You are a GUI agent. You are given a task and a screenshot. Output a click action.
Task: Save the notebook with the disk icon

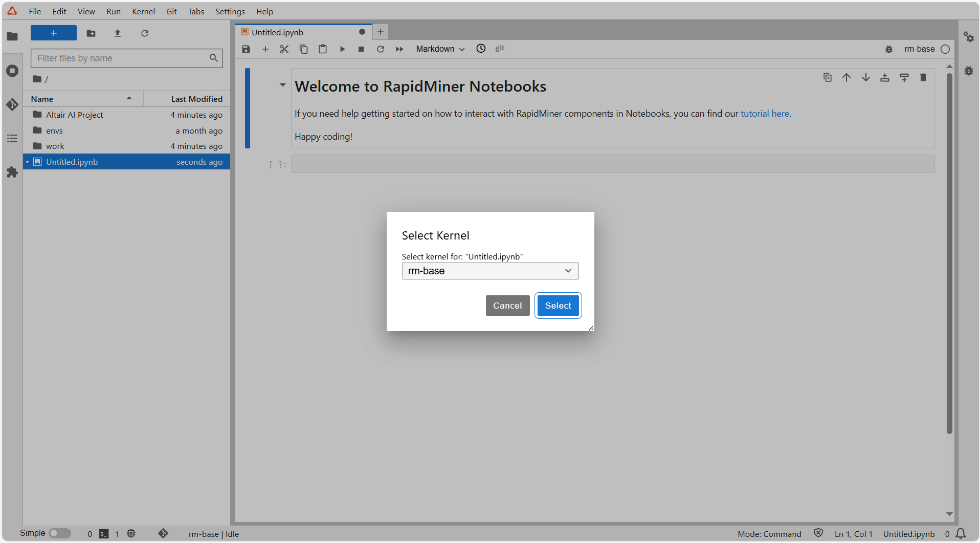(x=246, y=49)
